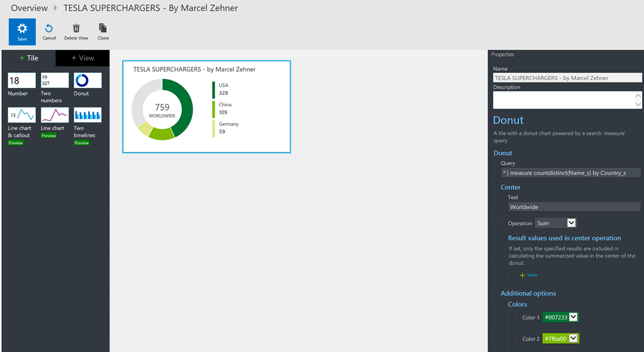Select the Two timelines tile type

[87, 115]
